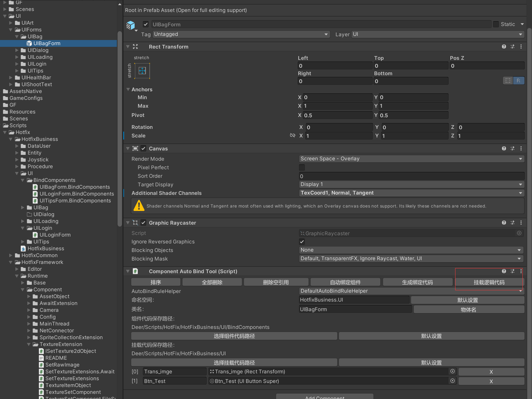Collapse the Anchors foldout

[128, 89]
